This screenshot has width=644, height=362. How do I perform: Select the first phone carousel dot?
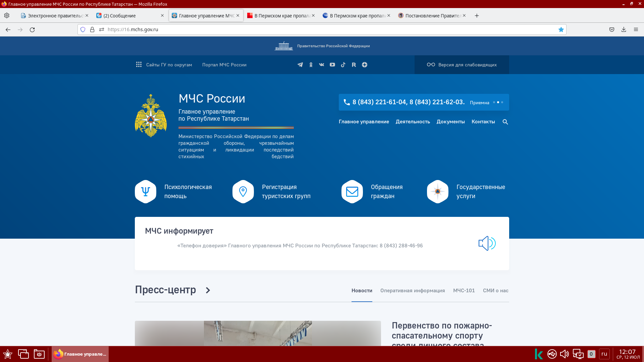click(x=494, y=102)
